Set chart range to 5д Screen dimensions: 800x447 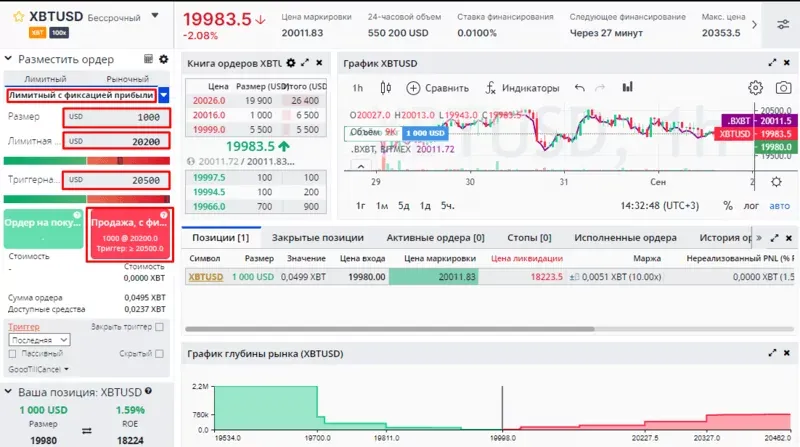(404, 206)
